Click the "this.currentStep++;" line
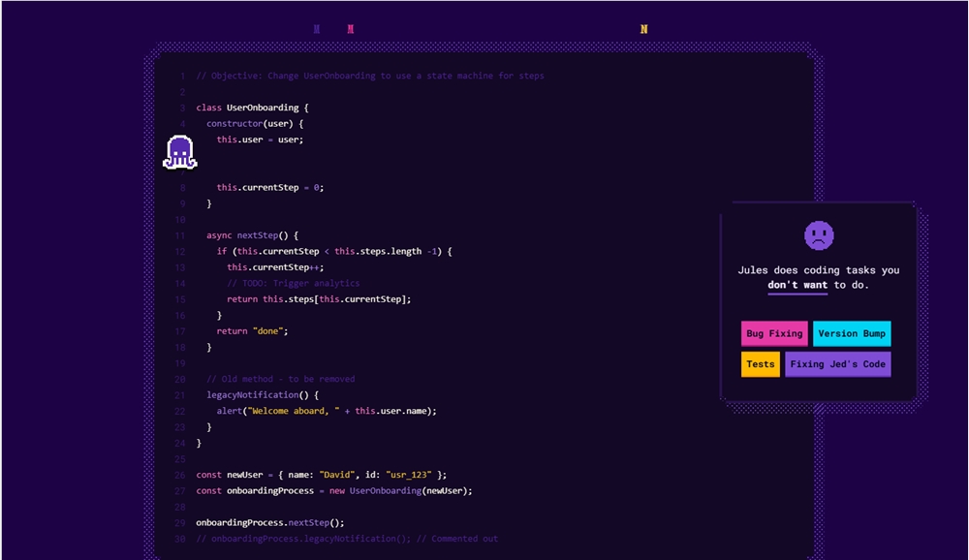The width and height of the screenshot is (969, 560). coord(275,267)
